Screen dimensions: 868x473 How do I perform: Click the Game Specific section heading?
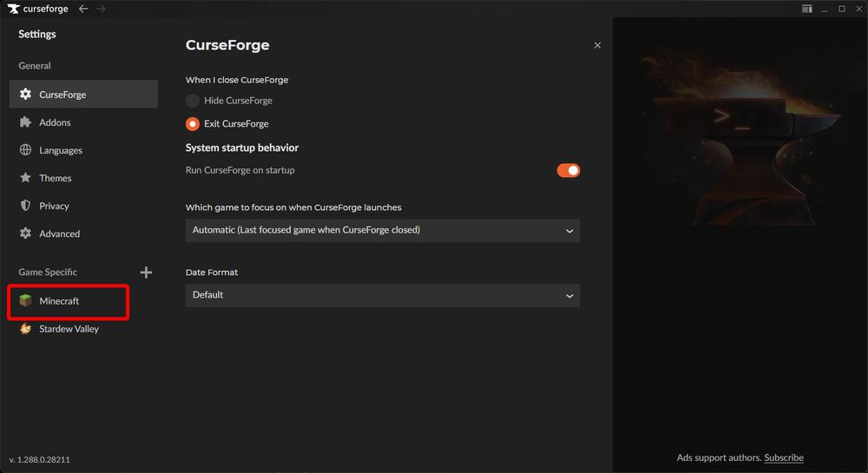48,272
